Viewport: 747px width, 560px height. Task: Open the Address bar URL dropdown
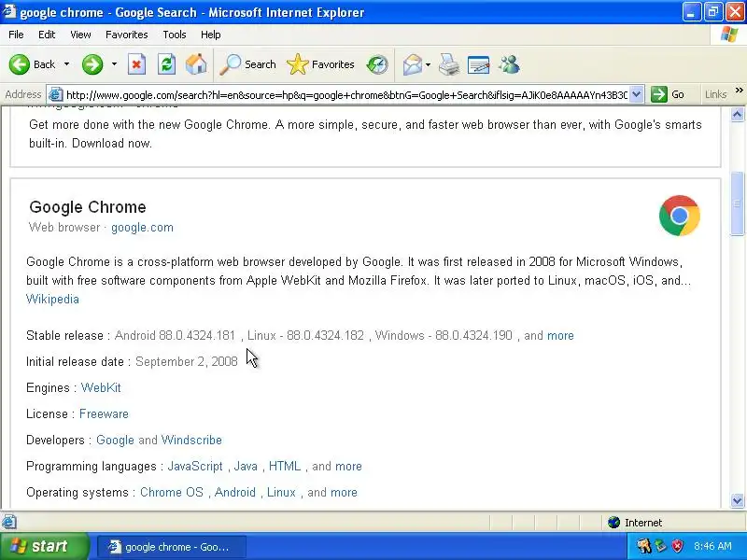coord(637,94)
